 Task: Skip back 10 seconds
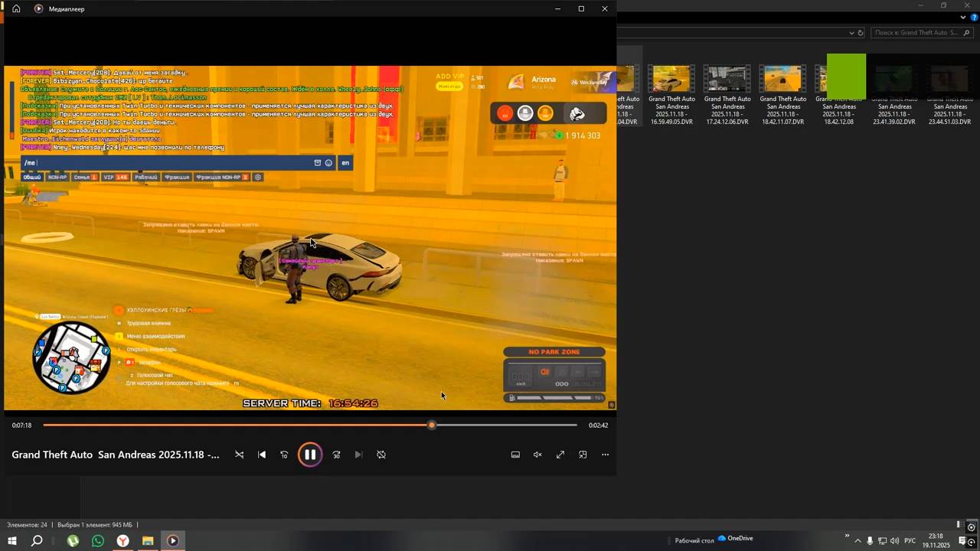coord(284,455)
